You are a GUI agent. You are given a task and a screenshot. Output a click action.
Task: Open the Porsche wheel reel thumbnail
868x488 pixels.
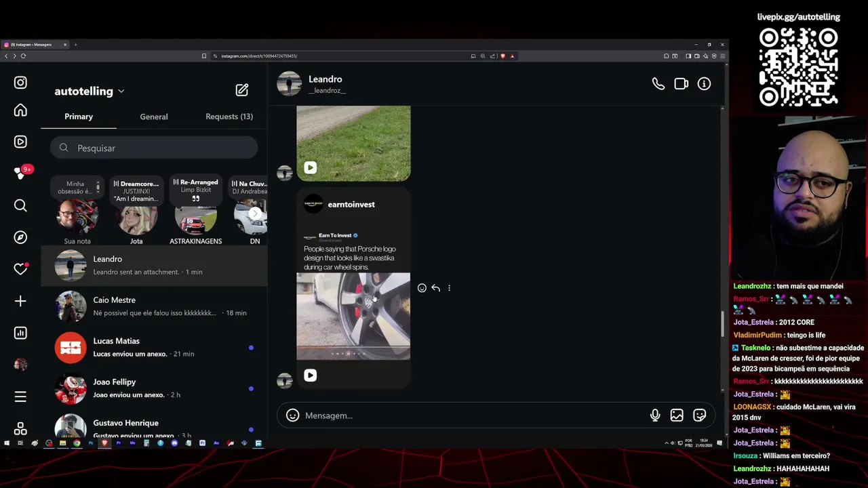(x=353, y=316)
